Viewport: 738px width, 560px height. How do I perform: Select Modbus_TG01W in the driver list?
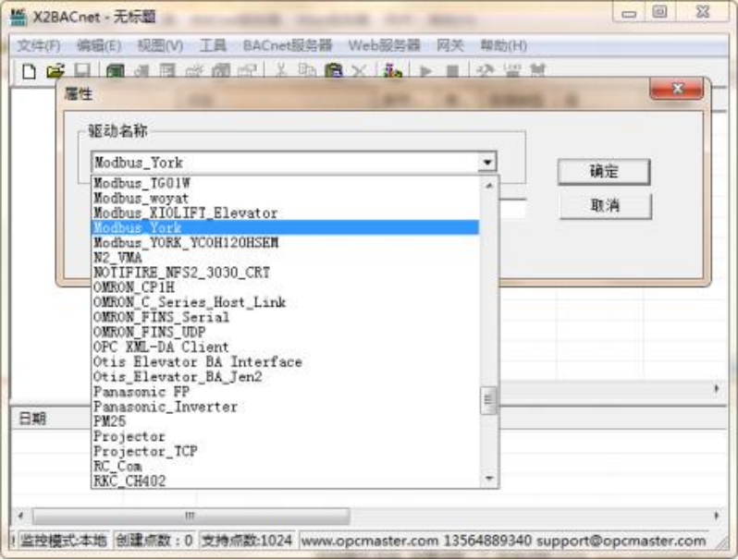point(285,183)
